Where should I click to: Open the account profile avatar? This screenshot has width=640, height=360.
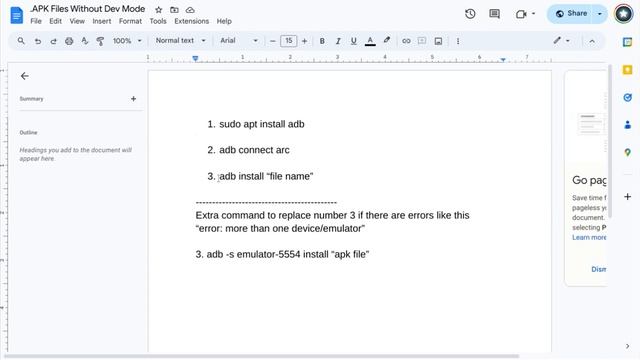623,14
